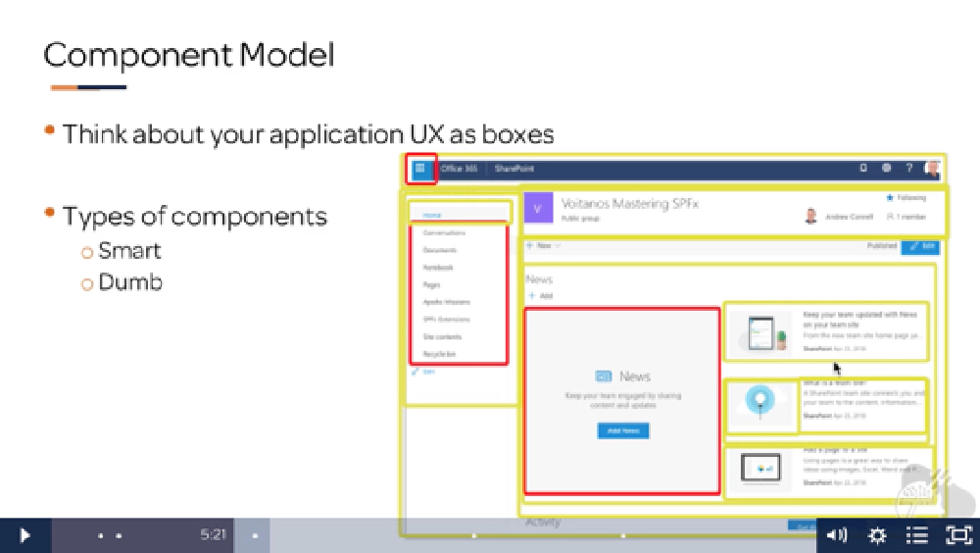This screenshot has width=980, height=553.
Task: Open the video player settings gear
Action: [x=877, y=535]
